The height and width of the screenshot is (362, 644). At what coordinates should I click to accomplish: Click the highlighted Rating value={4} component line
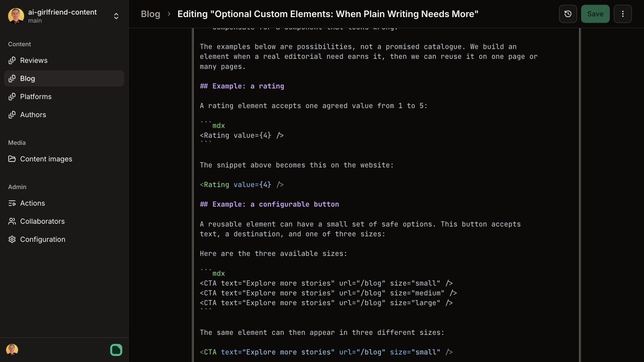[242, 185]
